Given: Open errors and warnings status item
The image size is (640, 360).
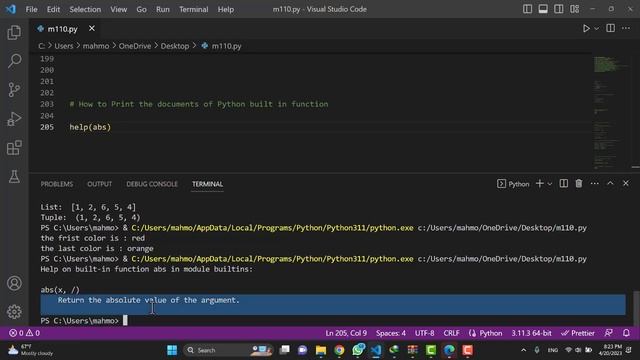Looking at the screenshot, I should click(x=25, y=333).
